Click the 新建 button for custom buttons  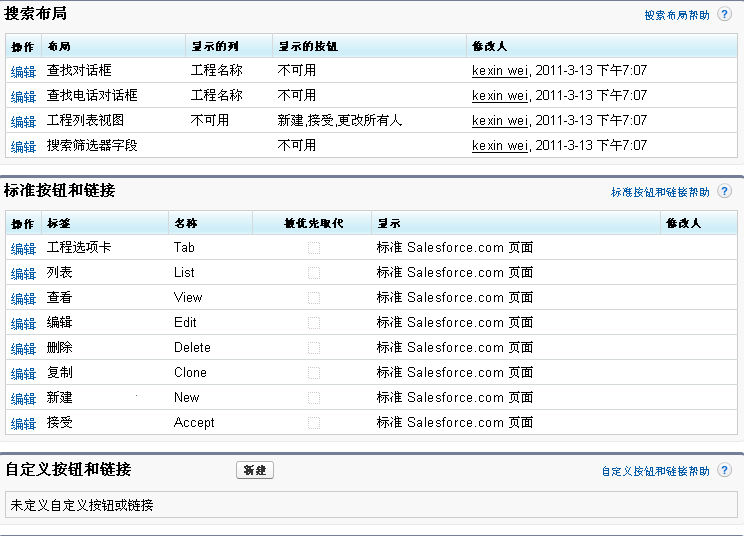click(255, 470)
